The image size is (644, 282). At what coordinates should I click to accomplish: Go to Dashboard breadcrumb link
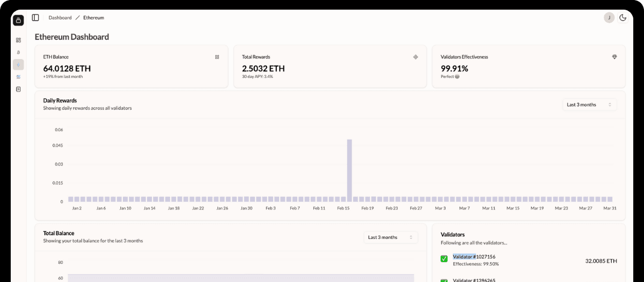point(60,18)
